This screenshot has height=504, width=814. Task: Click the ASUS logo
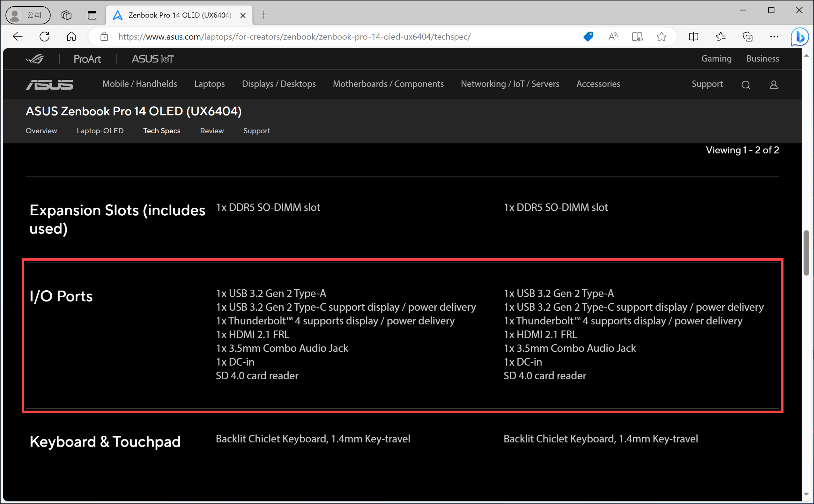point(50,84)
